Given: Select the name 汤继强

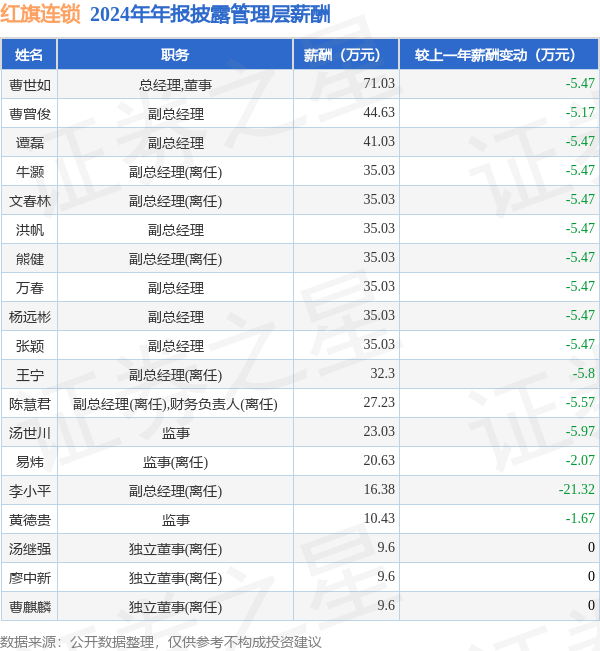Looking at the screenshot, I should click(x=30, y=549).
